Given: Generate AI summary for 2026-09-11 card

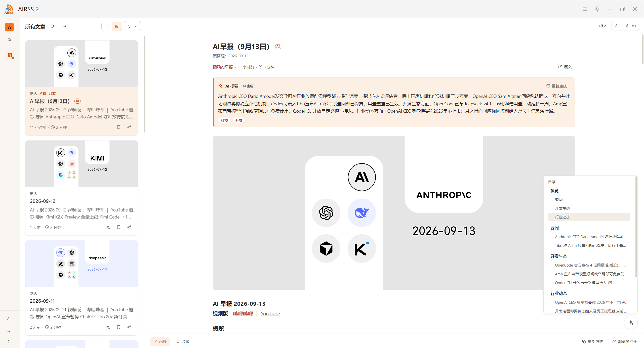Looking at the screenshot, I should click(108, 327).
